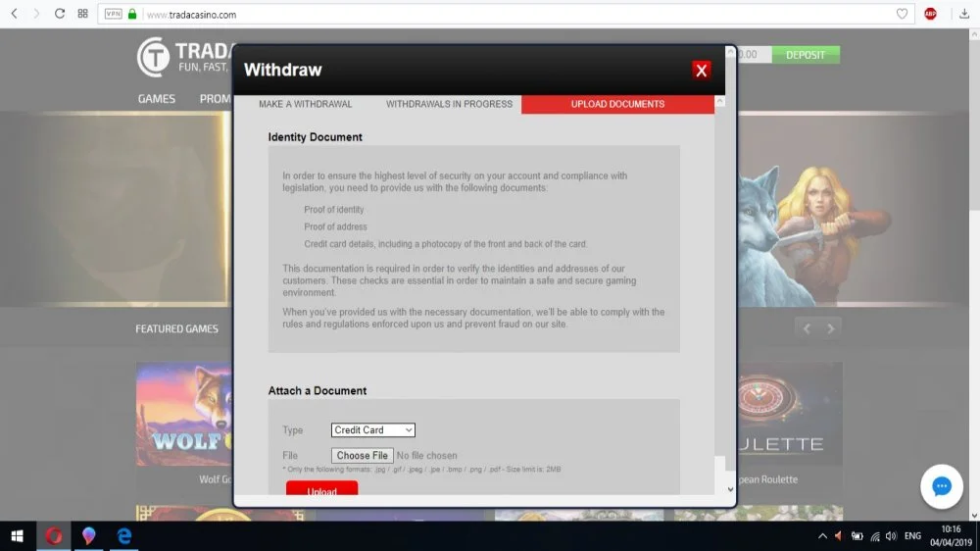Image resolution: width=980 pixels, height=551 pixels.
Task: Open the Windows Start button
Action: coord(17,536)
